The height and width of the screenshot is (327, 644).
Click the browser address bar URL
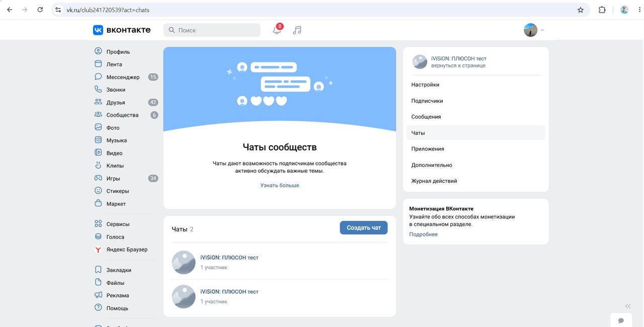[108, 10]
